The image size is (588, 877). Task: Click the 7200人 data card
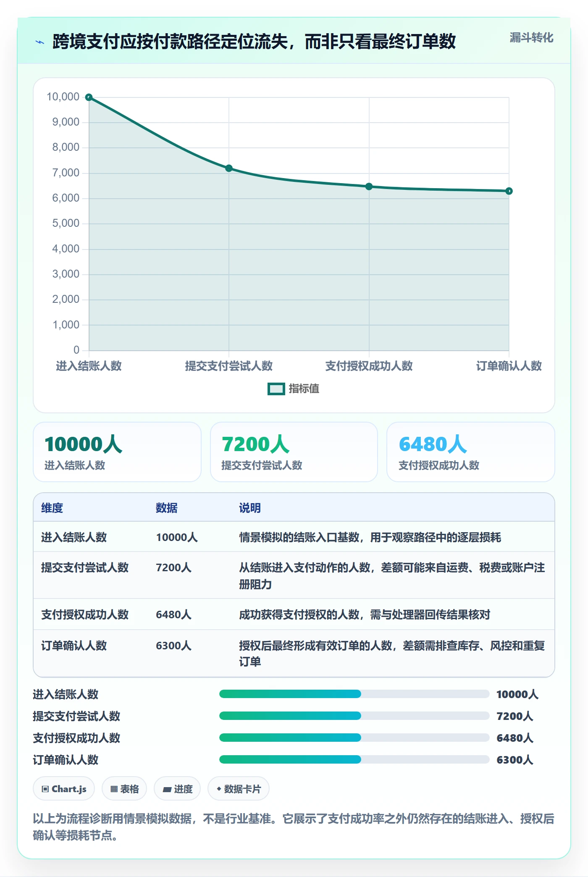(294, 452)
